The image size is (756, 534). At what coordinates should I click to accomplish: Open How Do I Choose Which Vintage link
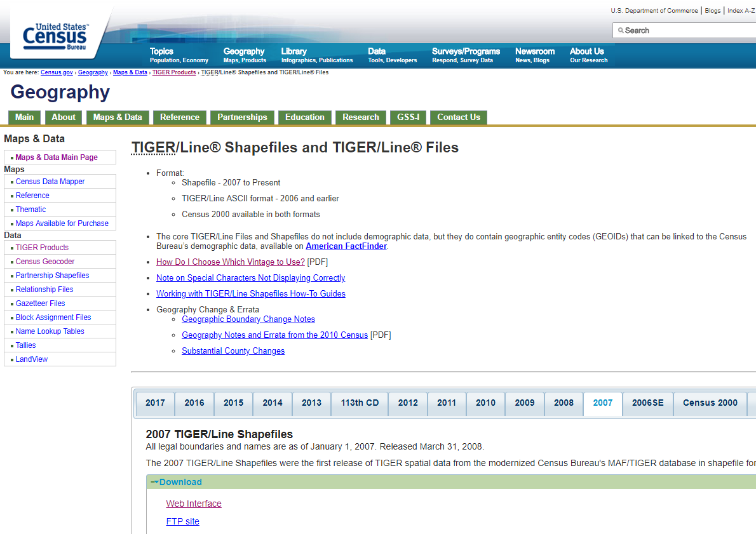coord(231,262)
